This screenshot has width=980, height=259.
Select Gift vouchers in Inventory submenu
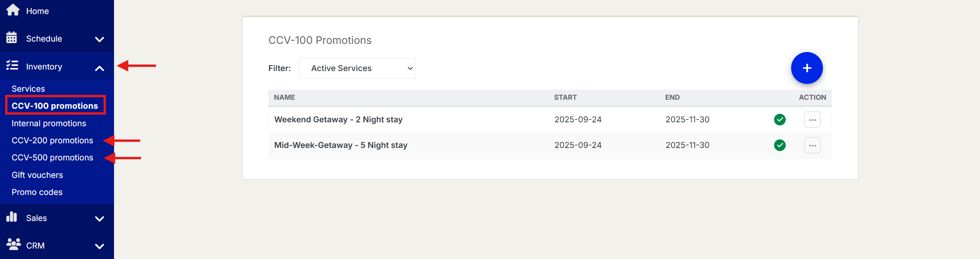pyautogui.click(x=37, y=175)
